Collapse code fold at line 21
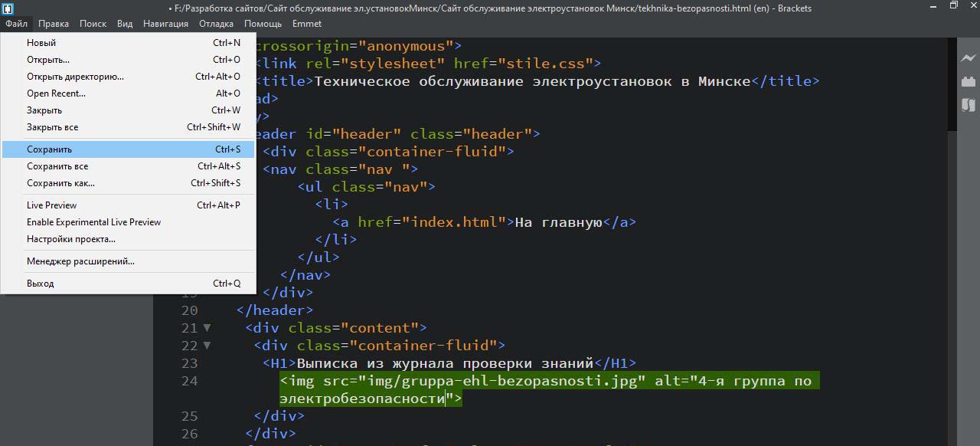 click(207, 328)
